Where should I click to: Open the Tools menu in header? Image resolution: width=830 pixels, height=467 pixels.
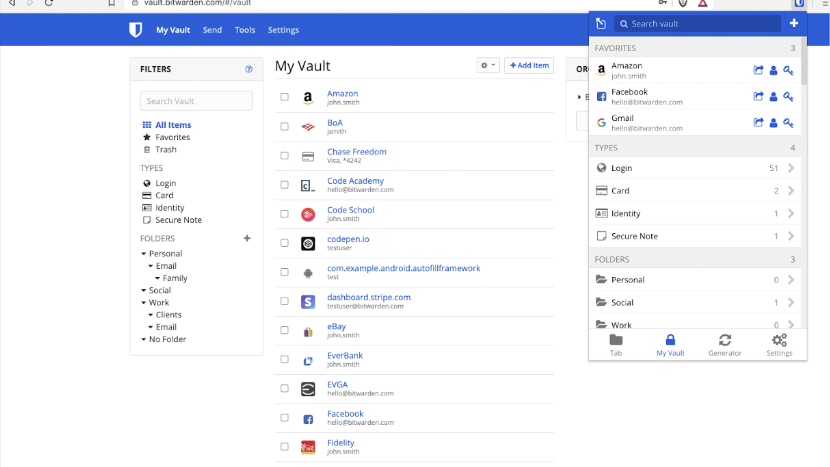point(245,30)
